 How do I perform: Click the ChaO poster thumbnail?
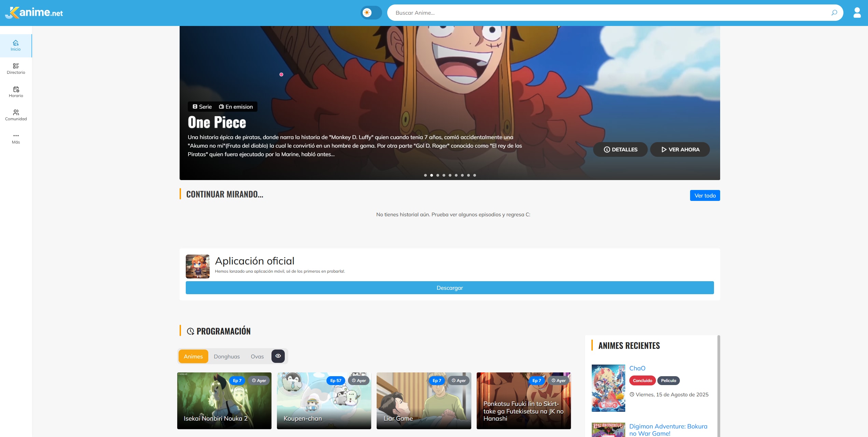click(x=608, y=388)
